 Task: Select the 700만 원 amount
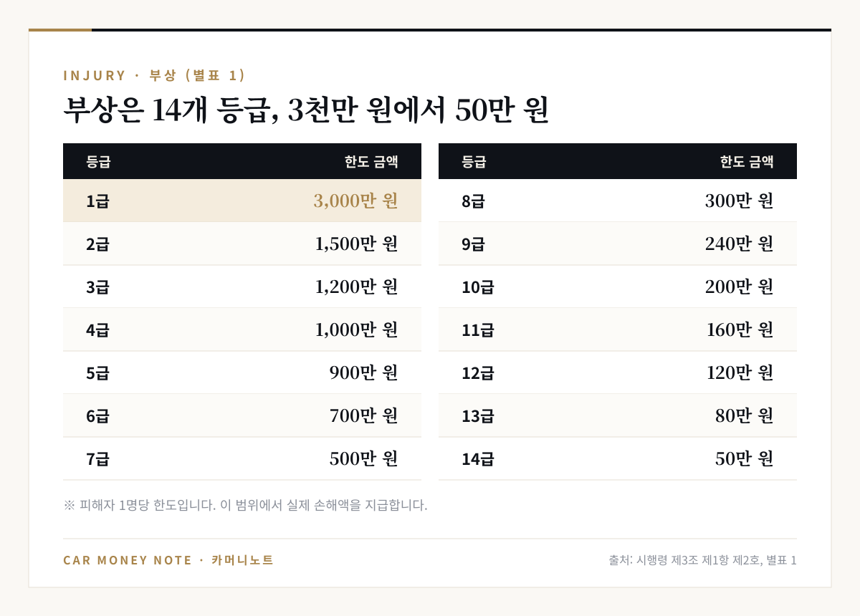point(364,415)
